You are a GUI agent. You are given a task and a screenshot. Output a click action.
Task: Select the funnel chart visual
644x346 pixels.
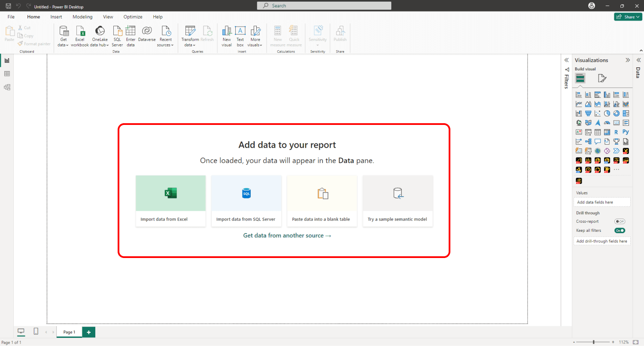tap(588, 113)
